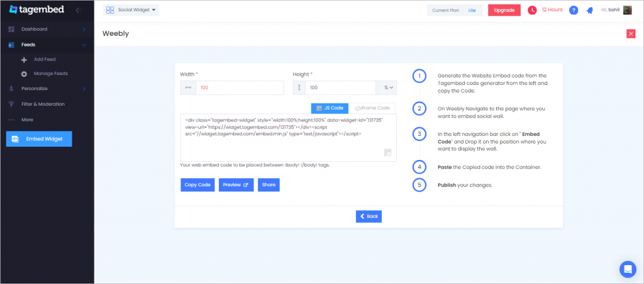Viewport: 644px width, 284px height.
Task: Click 'Publish your changes.' instruction text
Action: (x=465, y=185)
